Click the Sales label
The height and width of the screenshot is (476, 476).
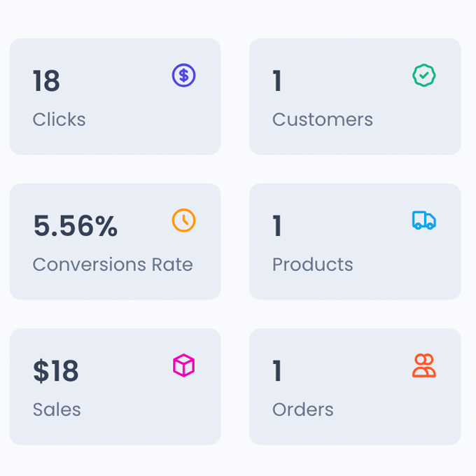tap(57, 409)
